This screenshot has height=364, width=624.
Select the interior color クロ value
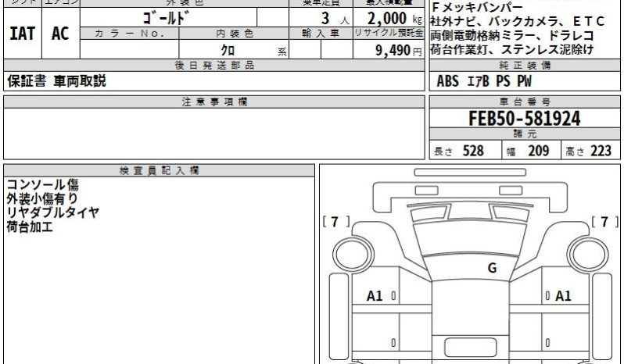point(228,50)
